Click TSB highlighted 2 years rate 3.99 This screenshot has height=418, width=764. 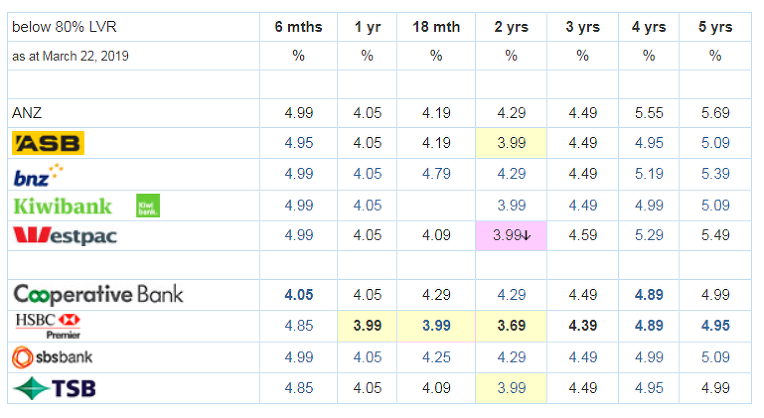coord(511,388)
